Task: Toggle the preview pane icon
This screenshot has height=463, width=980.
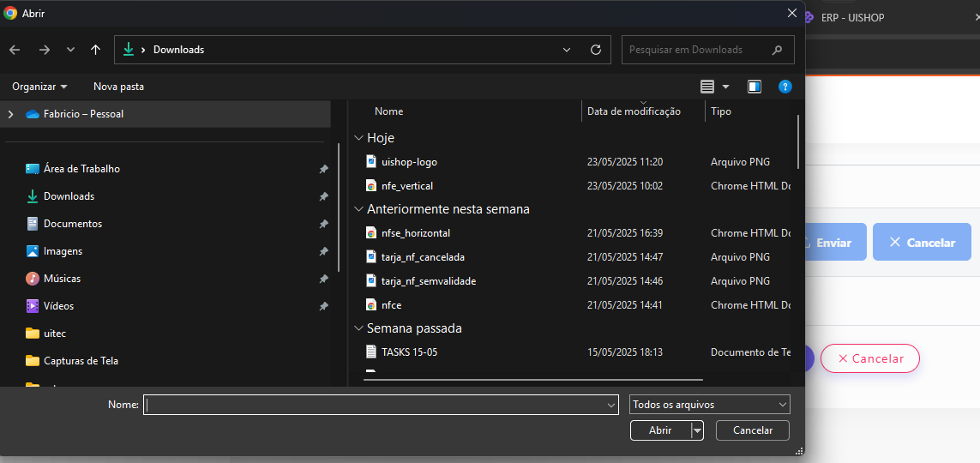Action: 755,87
